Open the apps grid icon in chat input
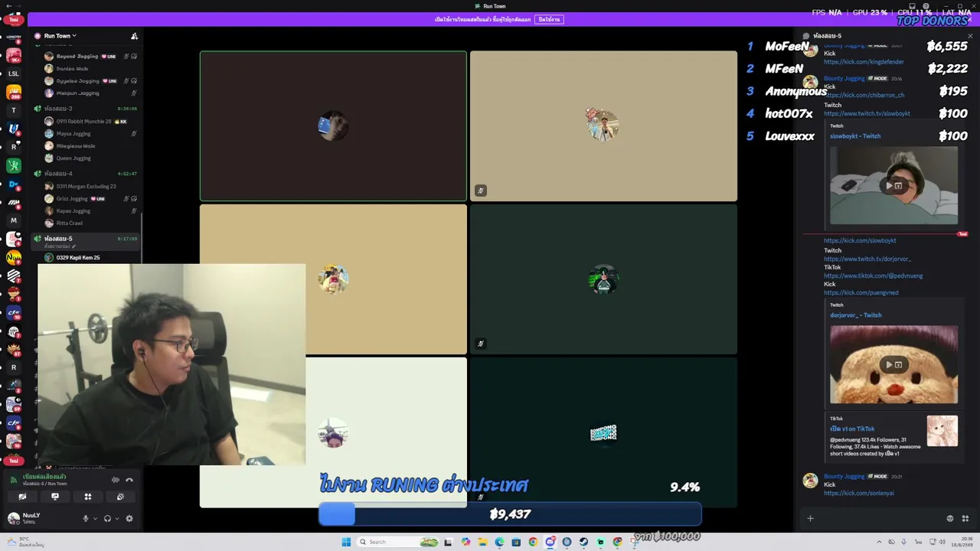The image size is (980, 551). (x=965, y=519)
